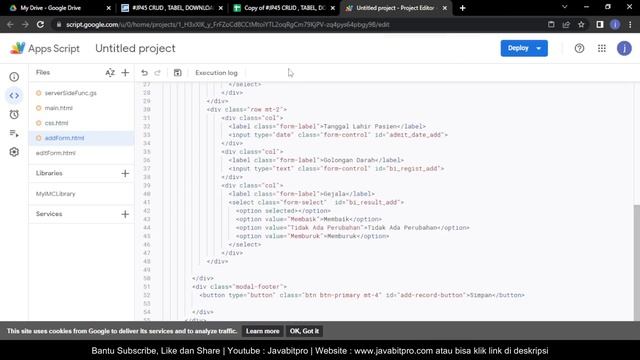Viewport: 640px width, 360px height.
Task: Open the Overview sidebar icon
Action: [x=14, y=77]
